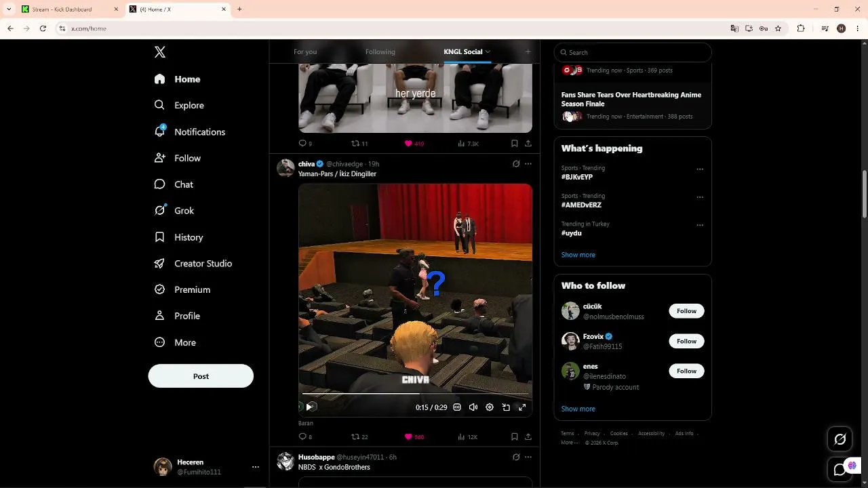The image size is (868, 488).
Task: View analytics for the 12K views post
Action: coord(468,437)
